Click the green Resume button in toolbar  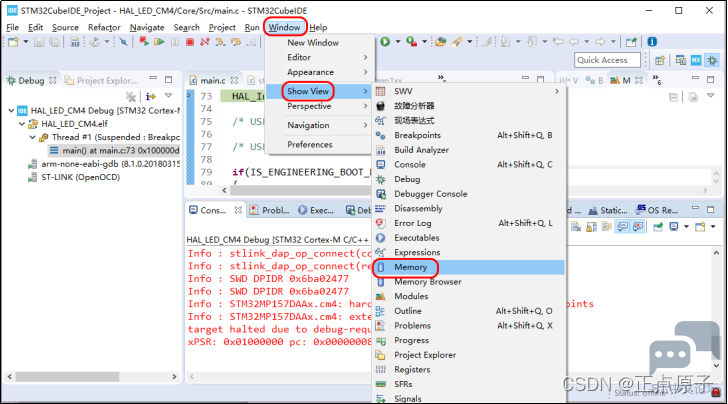(x=159, y=42)
